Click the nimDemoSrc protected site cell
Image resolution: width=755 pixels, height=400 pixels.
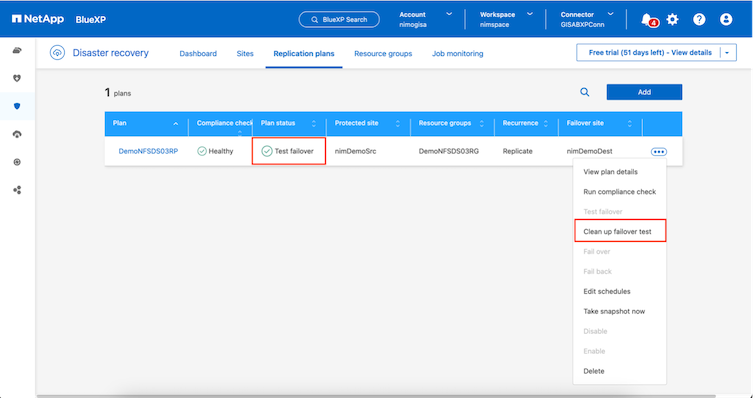[355, 151]
